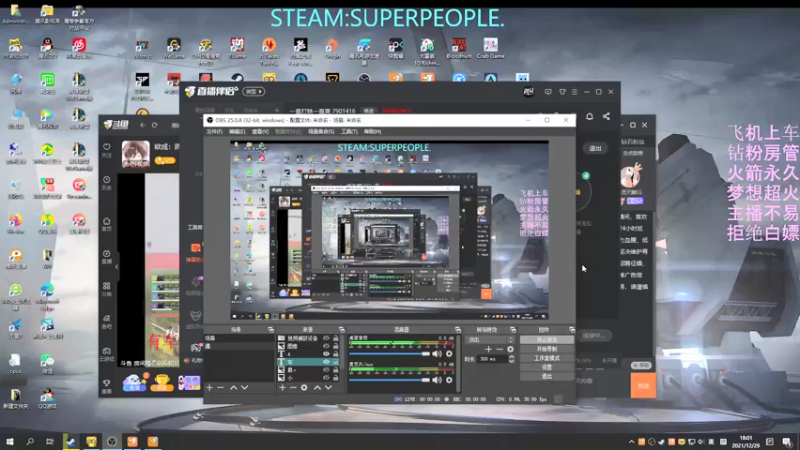Click Exit button in OBS controls
Image resolution: width=800 pixels, height=450 pixels.
point(546,377)
